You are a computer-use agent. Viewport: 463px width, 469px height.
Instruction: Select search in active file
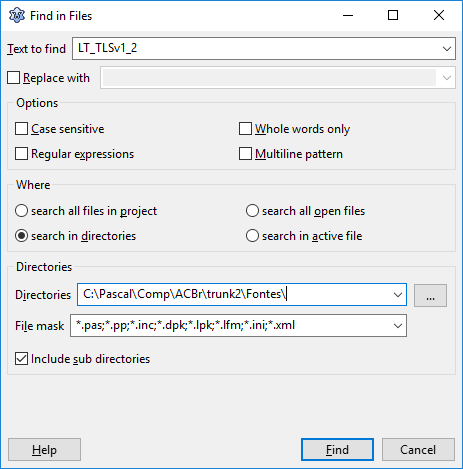point(252,236)
